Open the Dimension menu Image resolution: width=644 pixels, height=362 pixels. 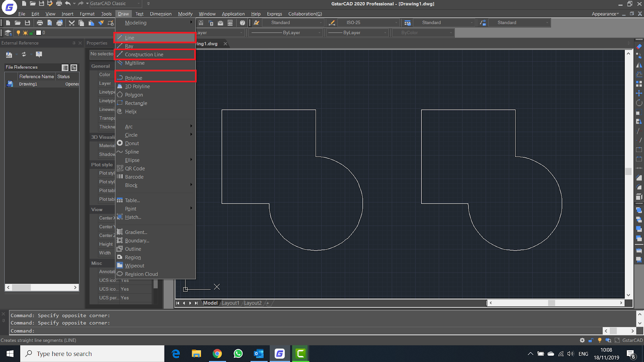pos(161,13)
